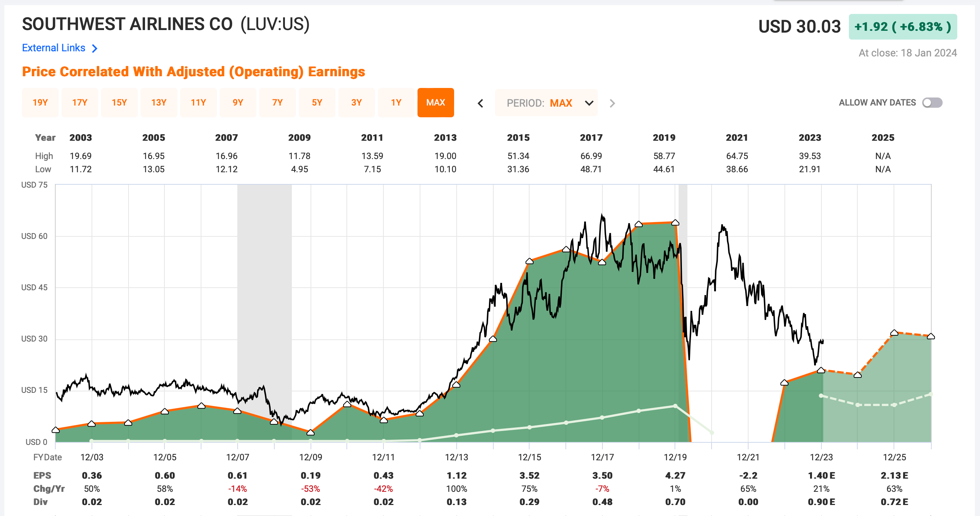980x516 pixels.
Task: Click the 12/09 earnings low marker triangle
Action: tap(311, 432)
